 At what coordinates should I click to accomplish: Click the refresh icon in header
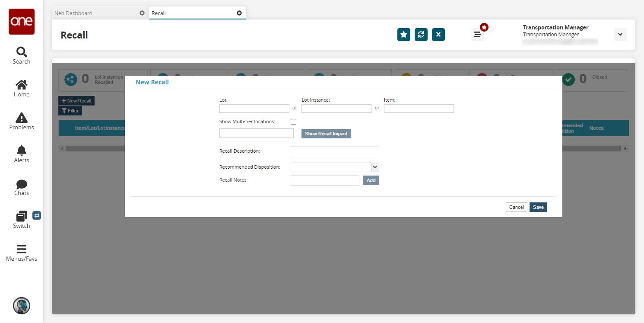(x=421, y=35)
